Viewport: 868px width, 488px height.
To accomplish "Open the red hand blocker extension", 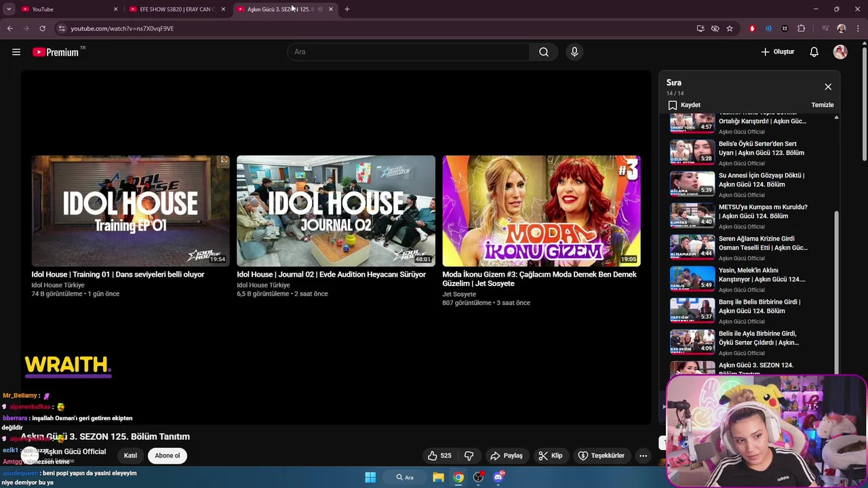I will coord(752,28).
